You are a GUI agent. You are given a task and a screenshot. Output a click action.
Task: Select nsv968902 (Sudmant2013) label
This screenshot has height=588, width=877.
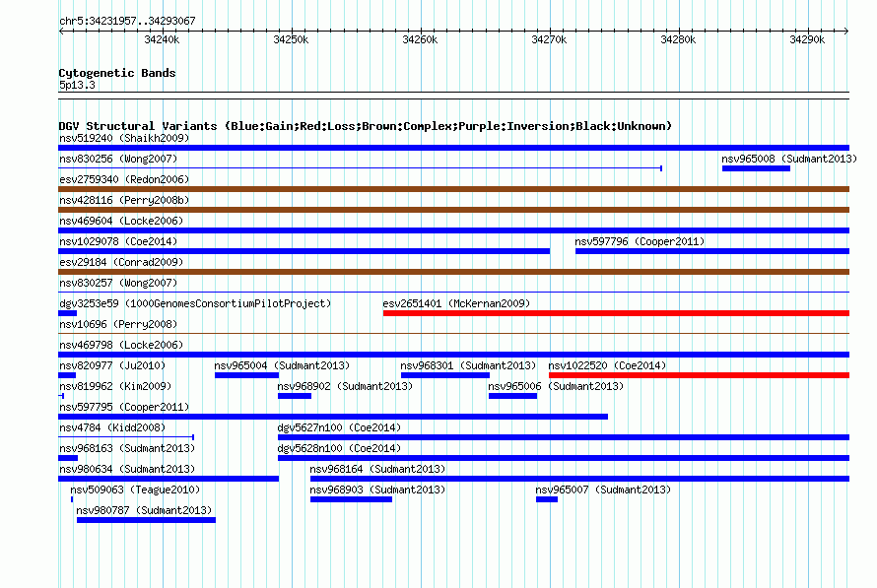(345, 386)
